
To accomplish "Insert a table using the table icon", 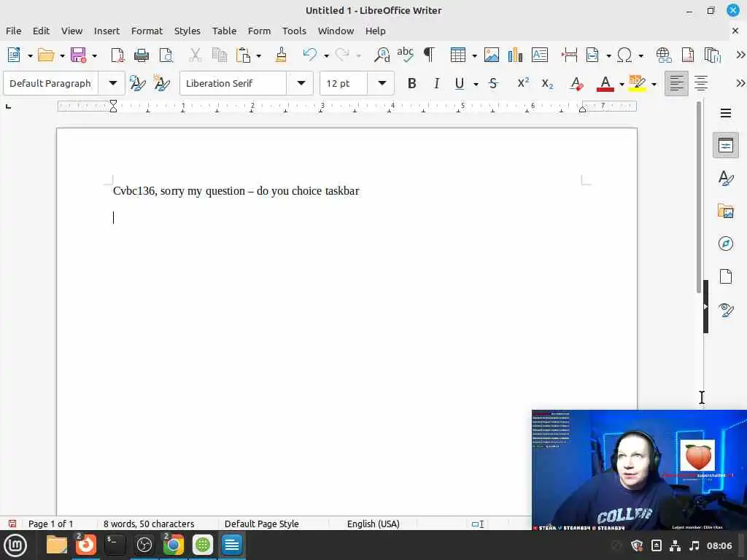I will coord(458,55).
